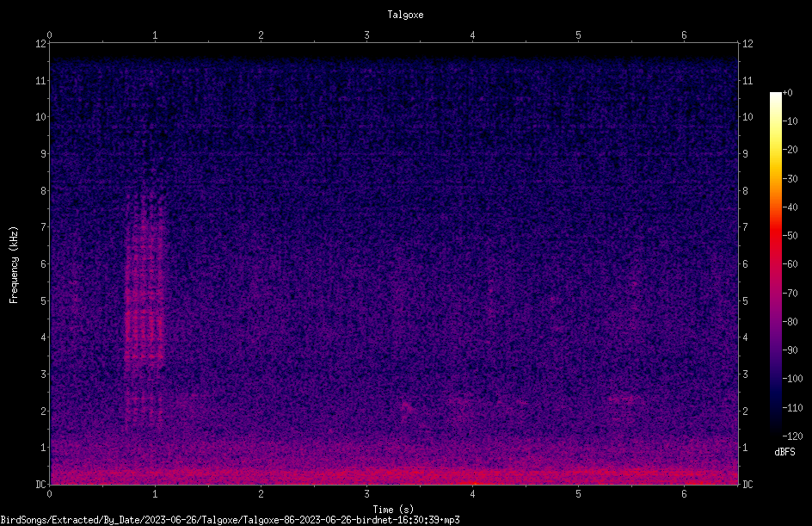Click the -10 label on the dBFS scale
812x526 pixels.
pos(790,121)
